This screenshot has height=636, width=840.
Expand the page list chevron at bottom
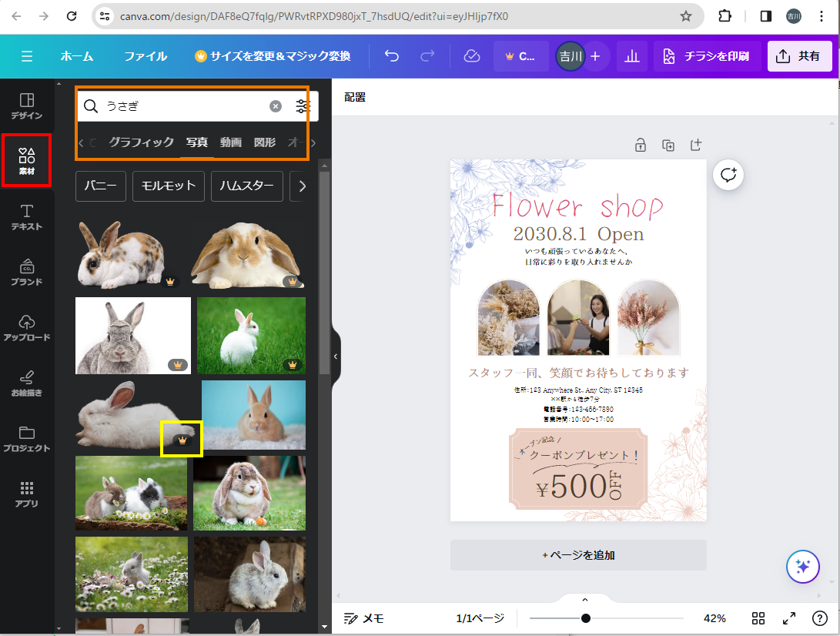[x=585, y=600]
